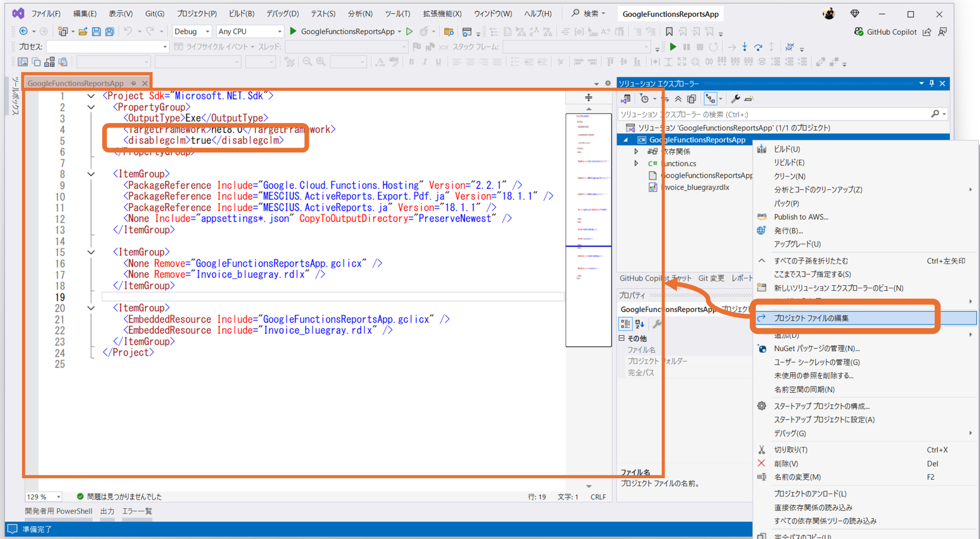Open the エラー一覧 error list tab

[137, 511]
